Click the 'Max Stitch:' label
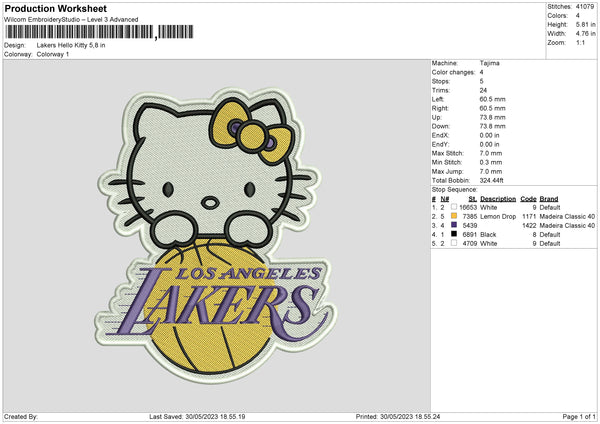Viewport: 600px width, 424px height. (448, 153)
